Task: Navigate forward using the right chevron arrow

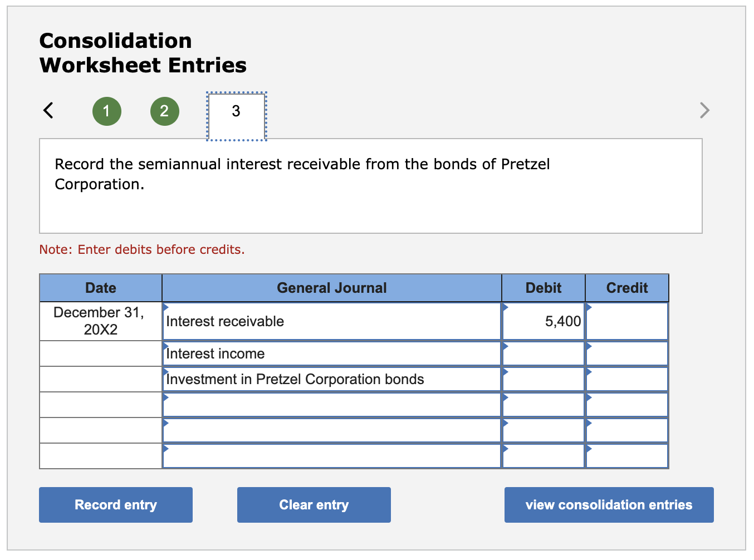Action: point(704,110)
